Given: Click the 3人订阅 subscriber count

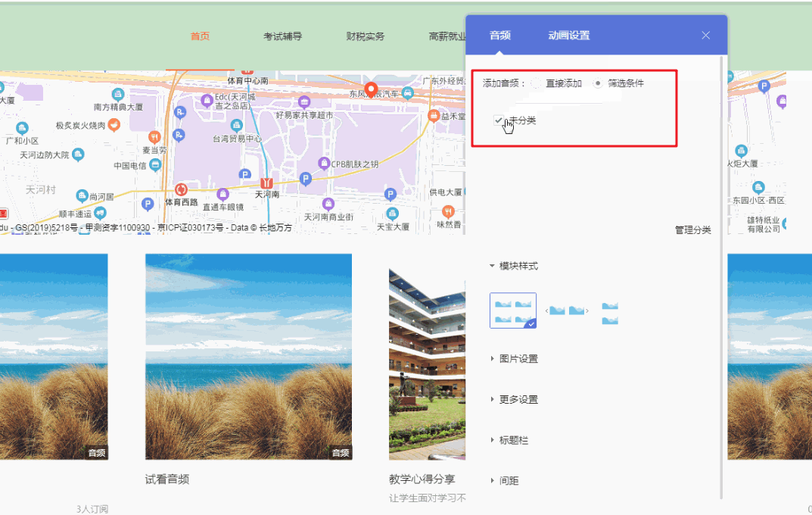Looking at the screenshot, I should 92,509.
